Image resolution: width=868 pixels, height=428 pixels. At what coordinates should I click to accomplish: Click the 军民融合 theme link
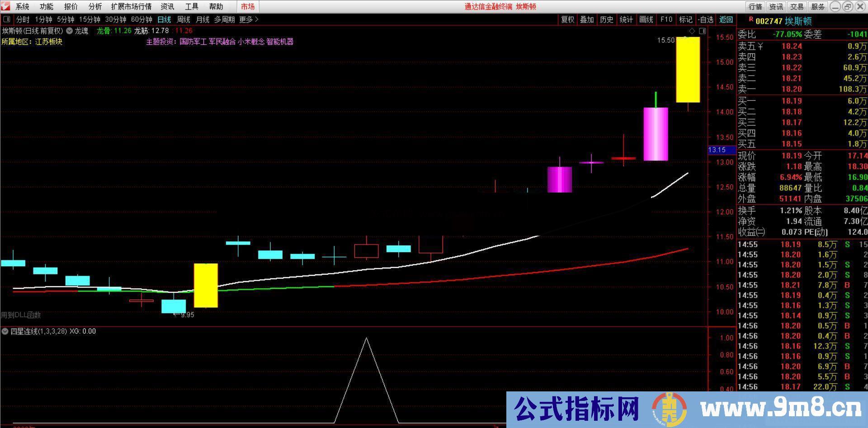coord(222,42)
